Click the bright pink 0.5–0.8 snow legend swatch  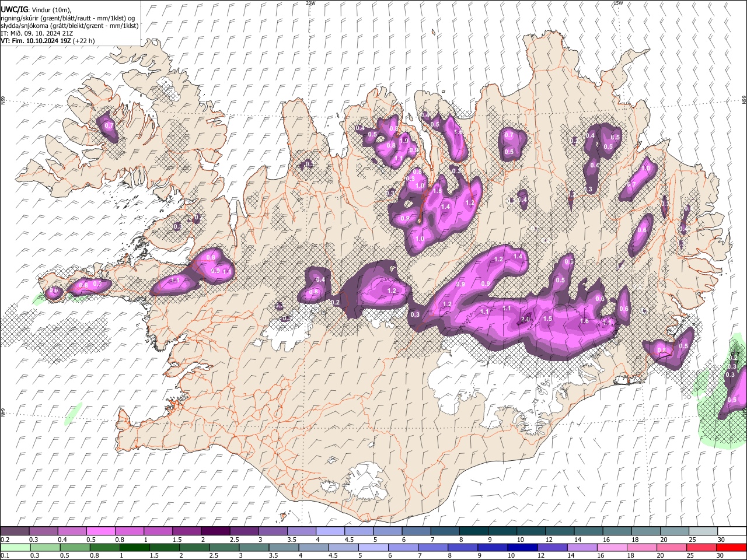pos(100,531)
